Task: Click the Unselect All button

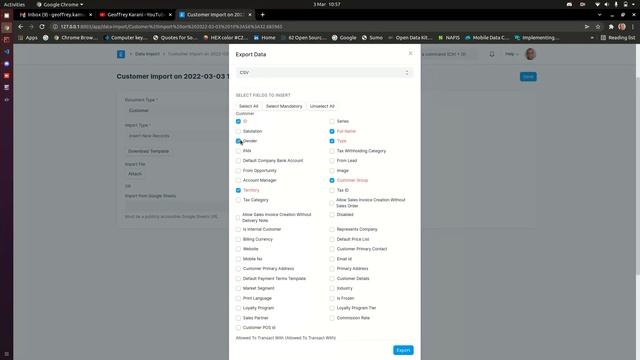Action: point(322,106)
